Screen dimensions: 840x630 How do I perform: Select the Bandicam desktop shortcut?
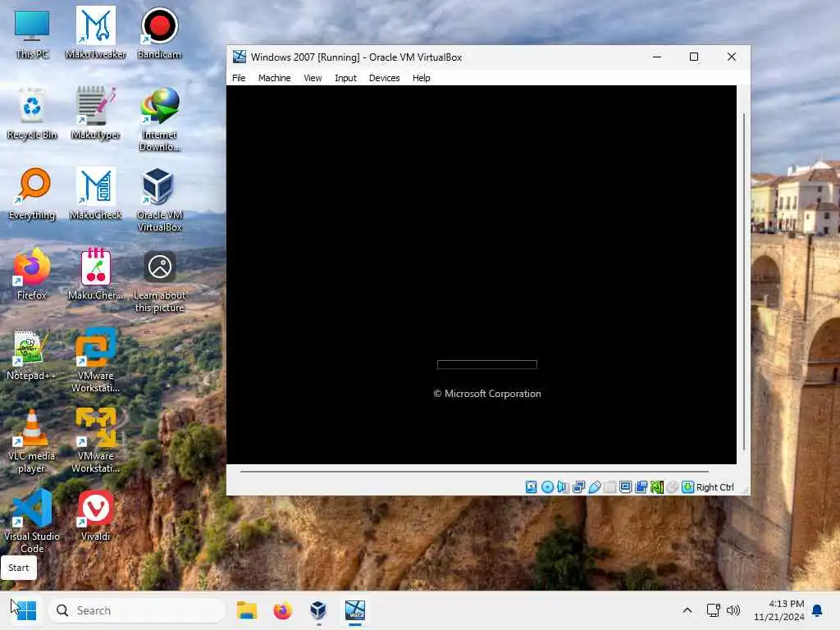point(159,34)
